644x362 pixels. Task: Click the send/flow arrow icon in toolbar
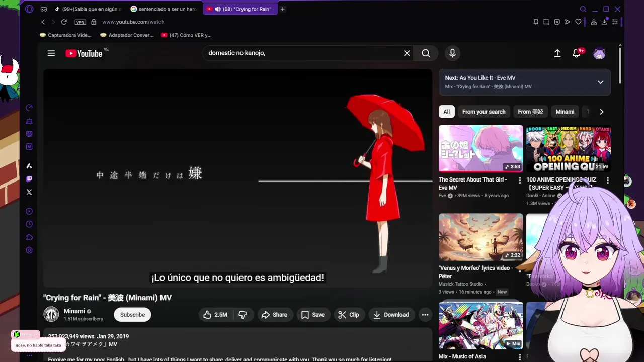568,22
